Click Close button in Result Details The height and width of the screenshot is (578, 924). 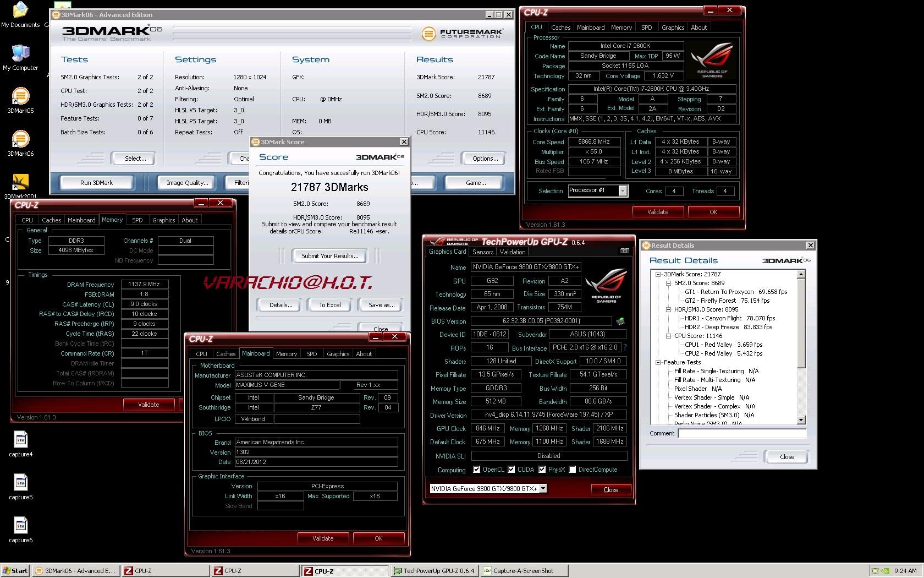(787, 457)
